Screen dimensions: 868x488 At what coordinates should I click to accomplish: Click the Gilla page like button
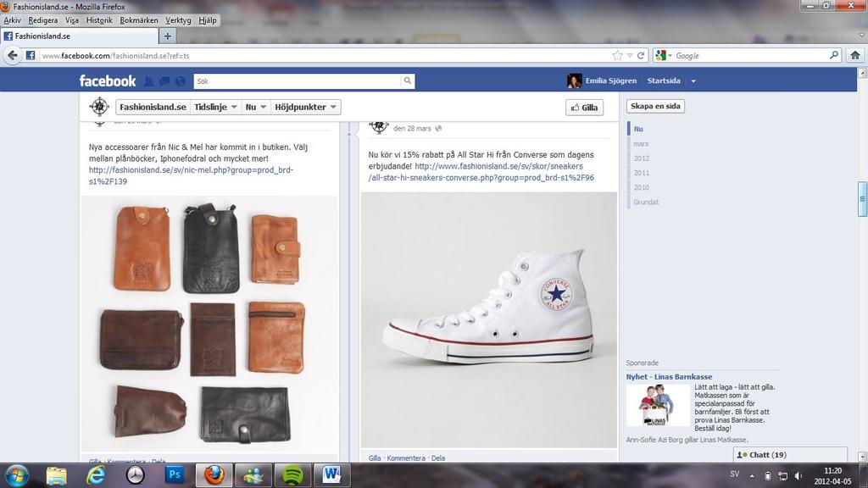click(x=584, y=108)
